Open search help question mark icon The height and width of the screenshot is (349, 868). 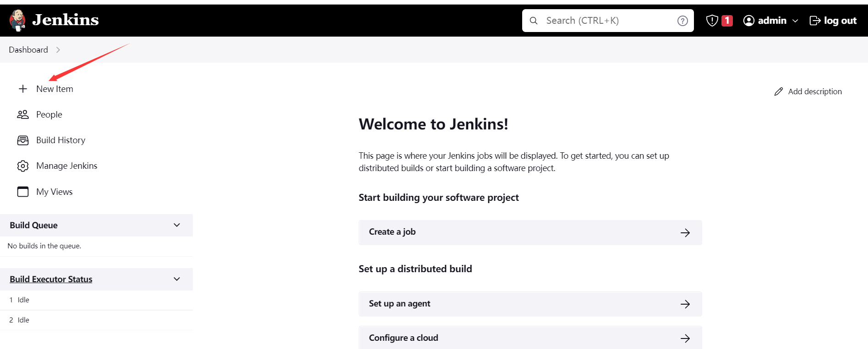pyautogui.click(x=682, y=21)
